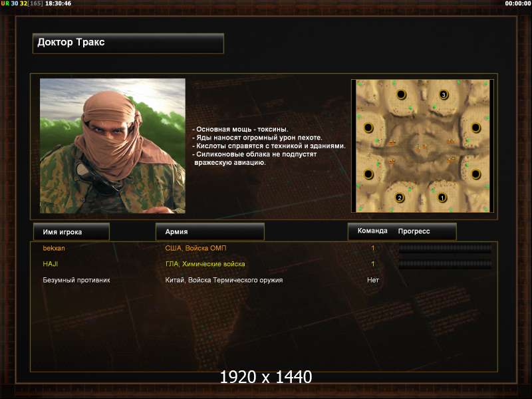
Task: Pick start position 3 marker on minimap
Action: click(444, 94)
